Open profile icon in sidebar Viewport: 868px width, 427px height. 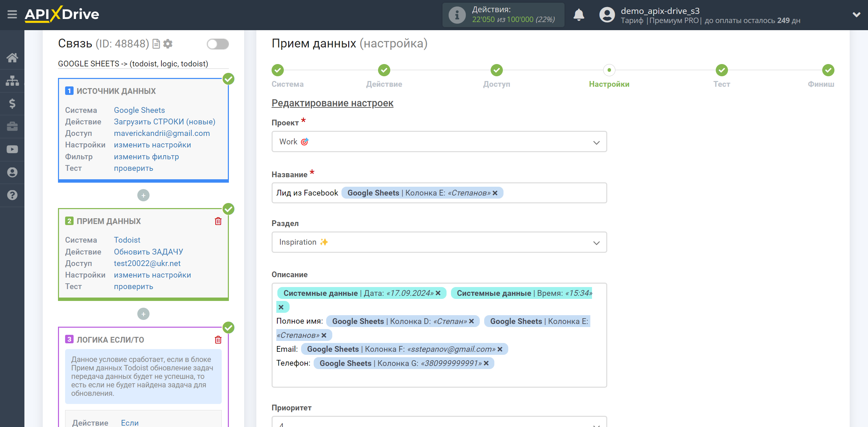pos(12,172)
